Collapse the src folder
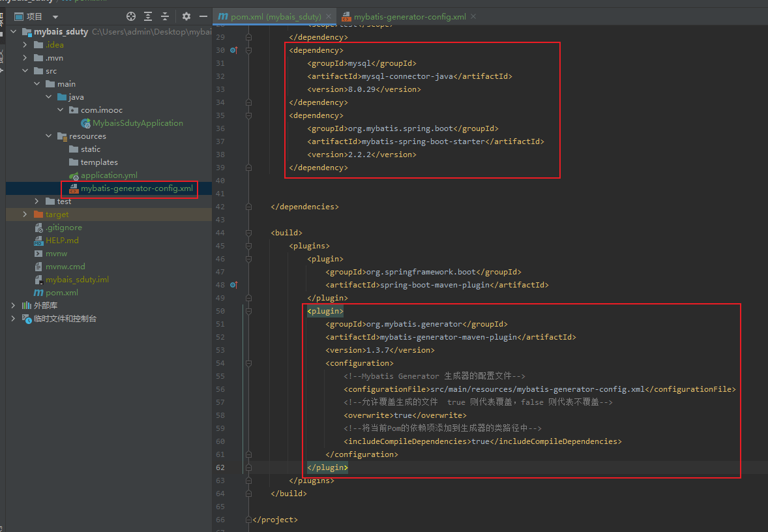This screenshot has height=532, width=768. click(x=25, y=71)
